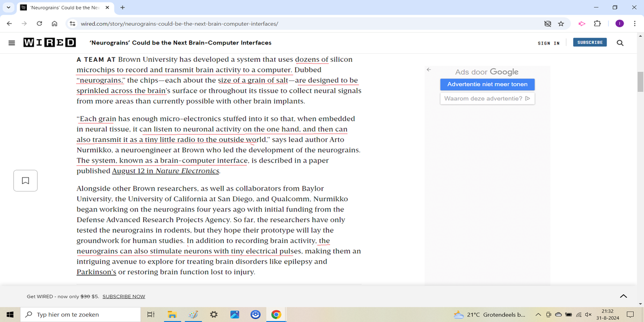Click the pink extension icon in toolbar
This screenshot has width=644, height=322.
[581, 24]
